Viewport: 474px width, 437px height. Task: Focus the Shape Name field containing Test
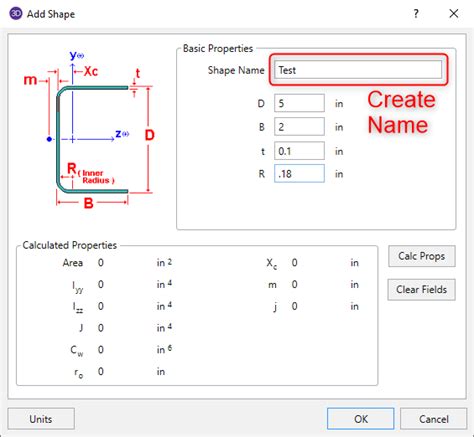pos(358,70)
